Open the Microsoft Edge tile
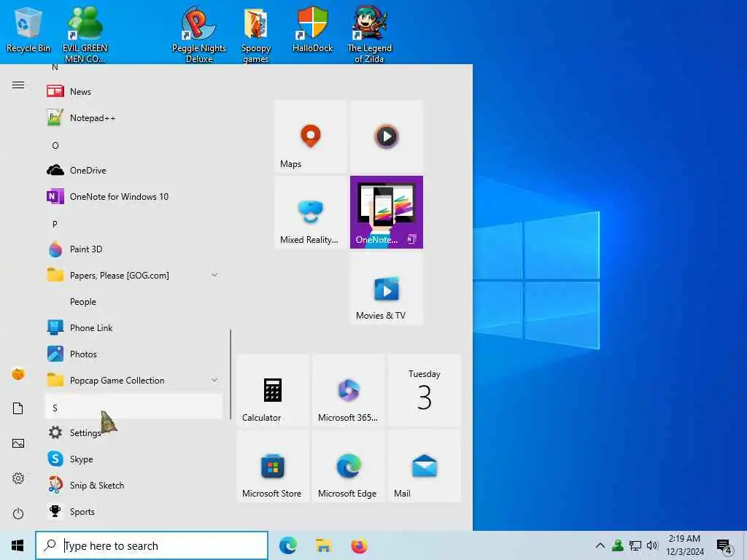The width and height of the screenshot is (747, 560). [x=349, y=466]
